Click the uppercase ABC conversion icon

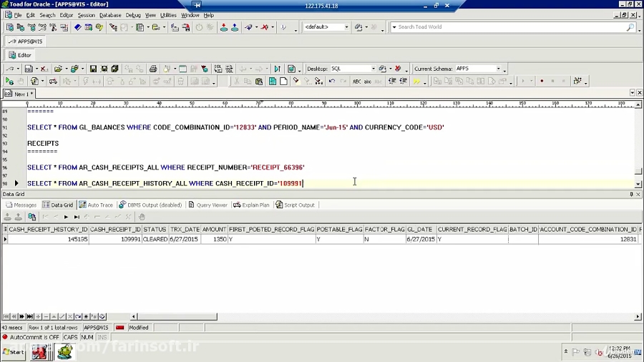pyautogui.click(x=356, y=82)
